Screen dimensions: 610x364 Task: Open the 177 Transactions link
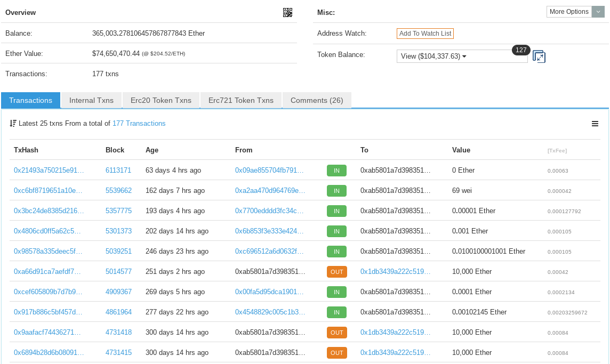[x=139, y=123]
